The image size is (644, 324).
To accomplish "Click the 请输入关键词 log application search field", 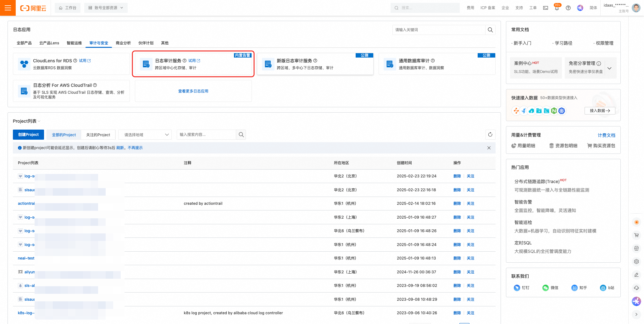I will [439, 30].
